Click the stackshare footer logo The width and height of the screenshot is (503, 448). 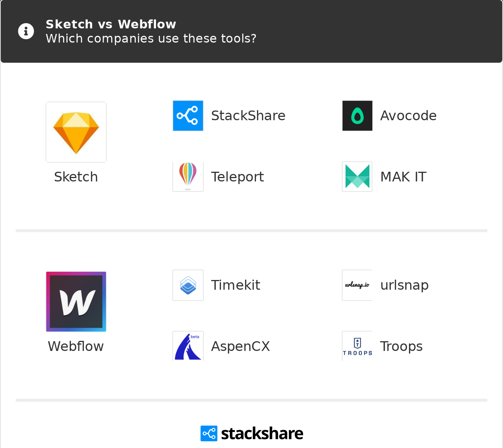tap(252, 433)
